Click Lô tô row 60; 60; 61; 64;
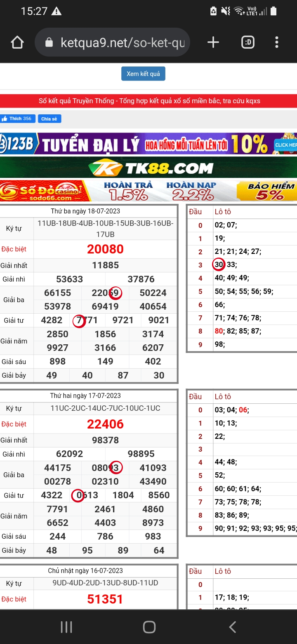Viewport: 297px width, 644px height. 238,489
